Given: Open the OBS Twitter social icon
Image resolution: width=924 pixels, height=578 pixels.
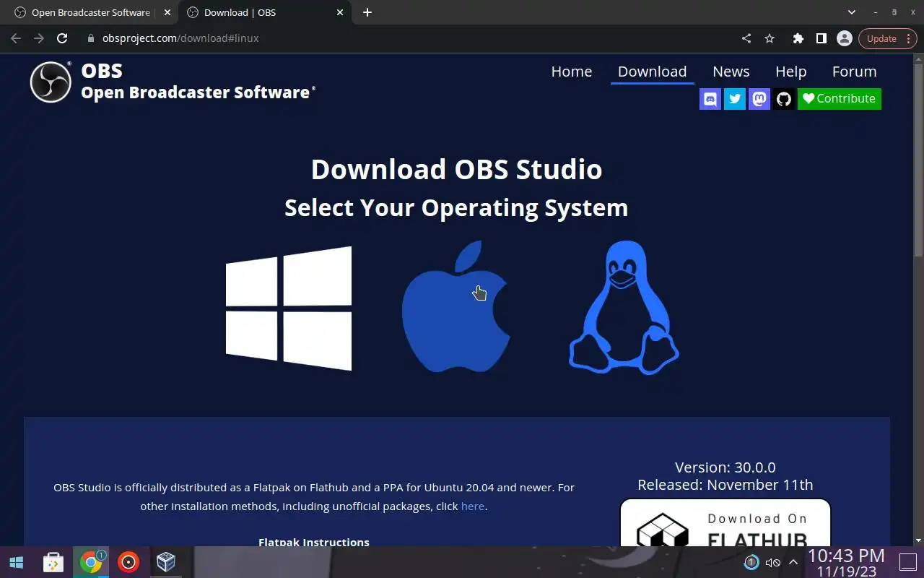Looking at the screenshot, I should (x=735, y=99).
